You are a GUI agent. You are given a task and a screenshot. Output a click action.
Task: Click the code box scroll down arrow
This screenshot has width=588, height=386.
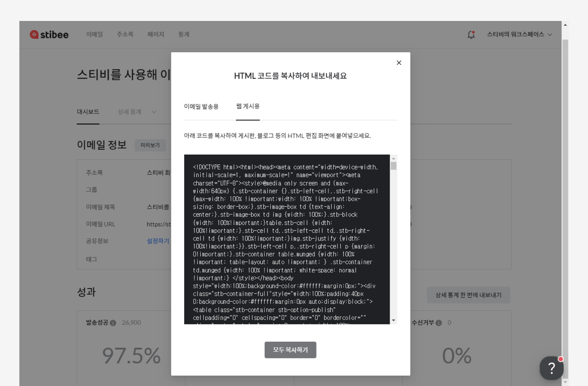pos(393,320)
